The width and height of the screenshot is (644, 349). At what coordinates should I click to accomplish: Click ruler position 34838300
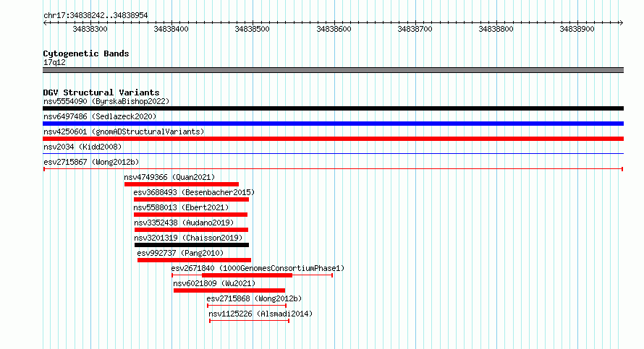click(90, 29)
